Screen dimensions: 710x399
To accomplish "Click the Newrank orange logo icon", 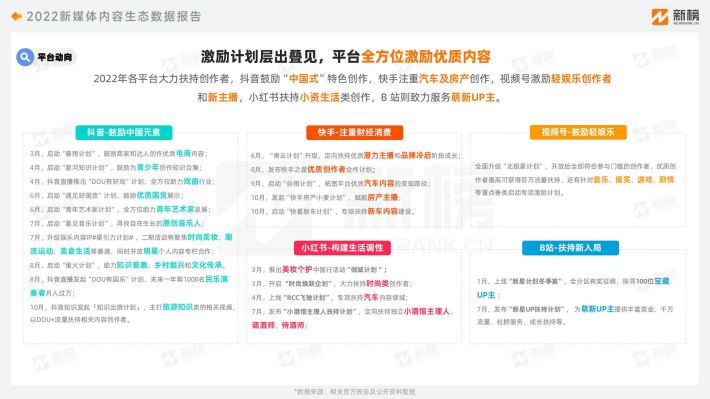I will click(x=660, y=17).
